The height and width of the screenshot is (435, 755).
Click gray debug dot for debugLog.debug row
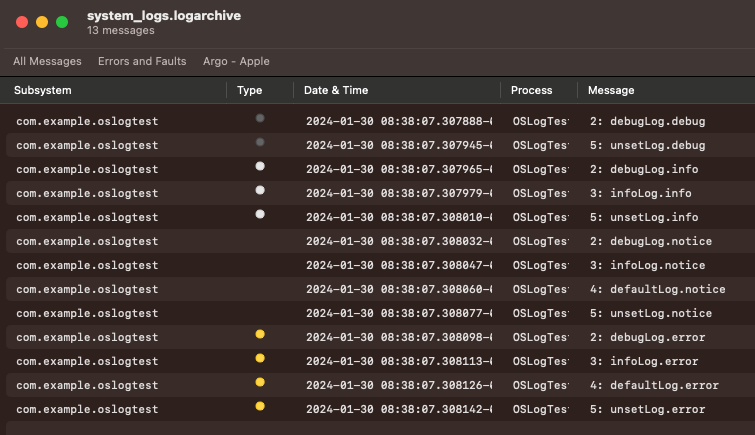click(x=260, y=118)
